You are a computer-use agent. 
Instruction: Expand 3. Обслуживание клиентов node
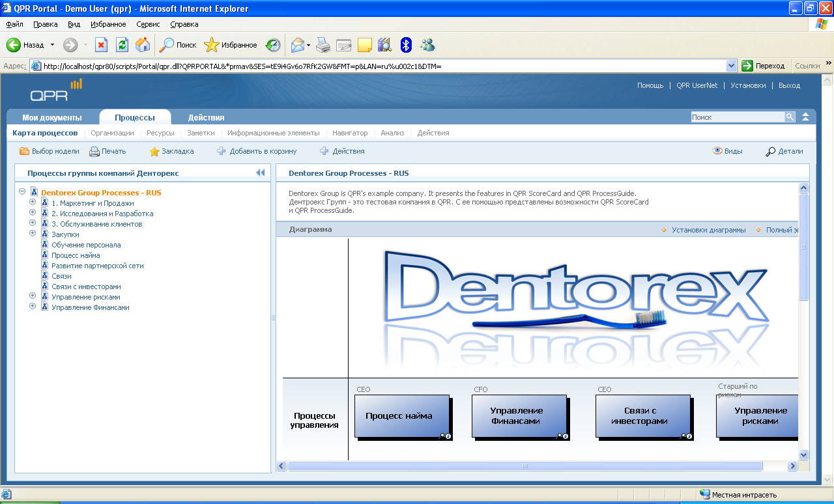coord(33,223)
